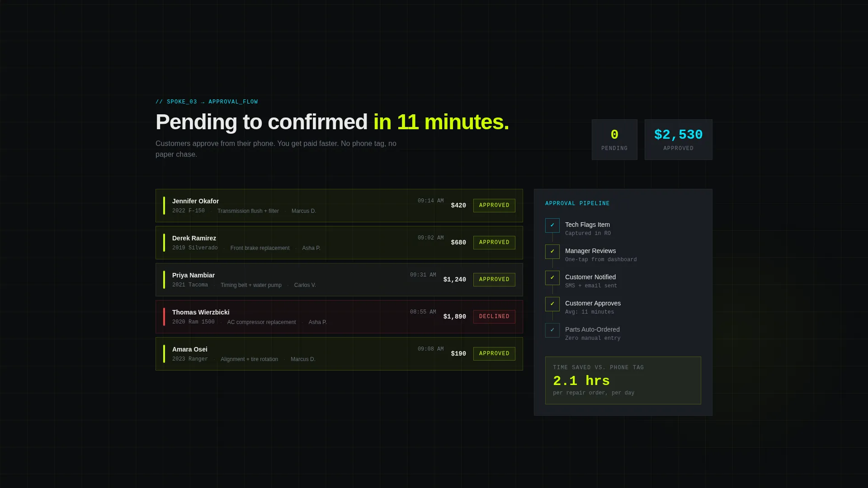Click the Approval Pipeline panel heading
Viewport: 868px width, 488px height.
(577, 204)
